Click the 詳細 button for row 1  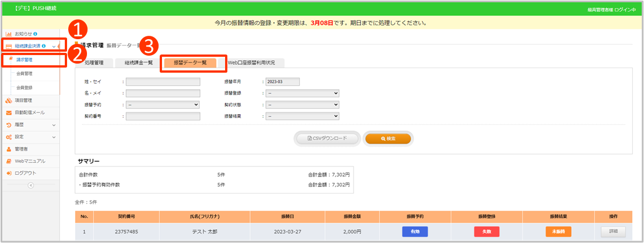point(613,232)
